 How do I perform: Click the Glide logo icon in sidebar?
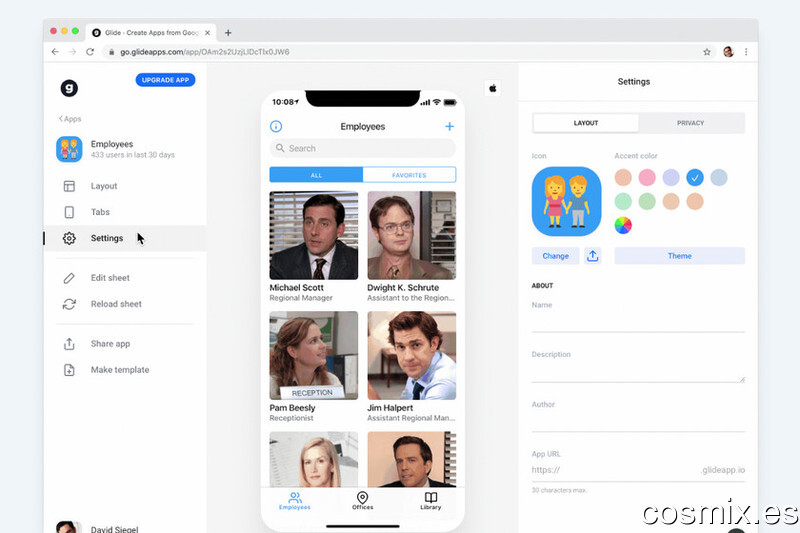click(69, 88)
